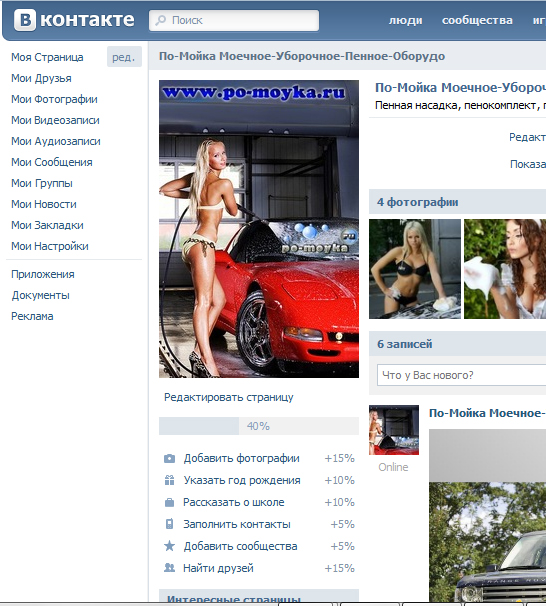Click the +15% next to Найти друзей
The width and height of the screenshot is (546, 606).
tap(339, 568)
